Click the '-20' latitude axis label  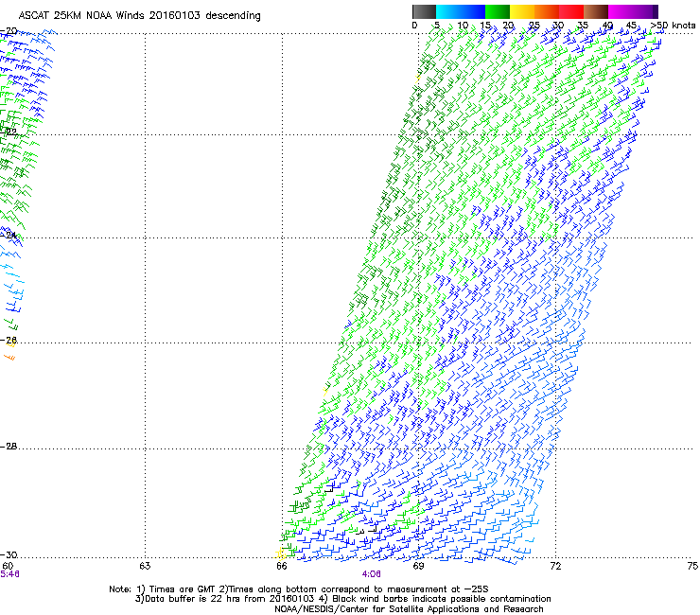pos(9,31)
